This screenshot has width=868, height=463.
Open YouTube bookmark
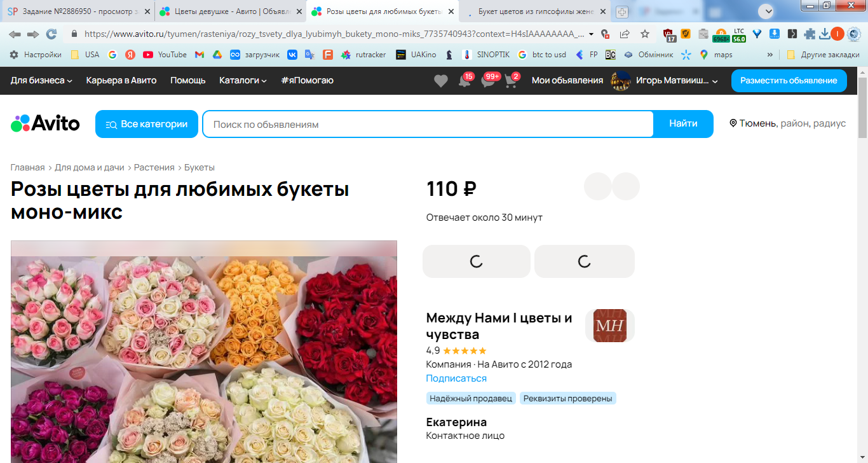[165, 55]
